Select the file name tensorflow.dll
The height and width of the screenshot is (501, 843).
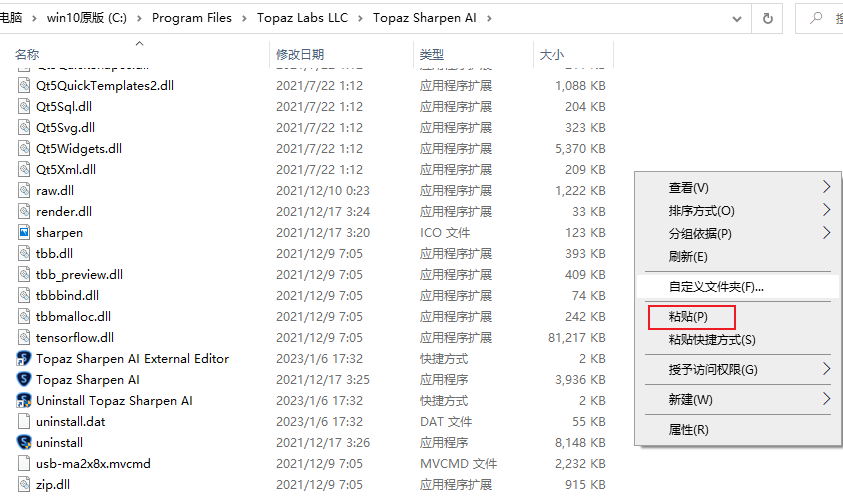pos(75,337)
